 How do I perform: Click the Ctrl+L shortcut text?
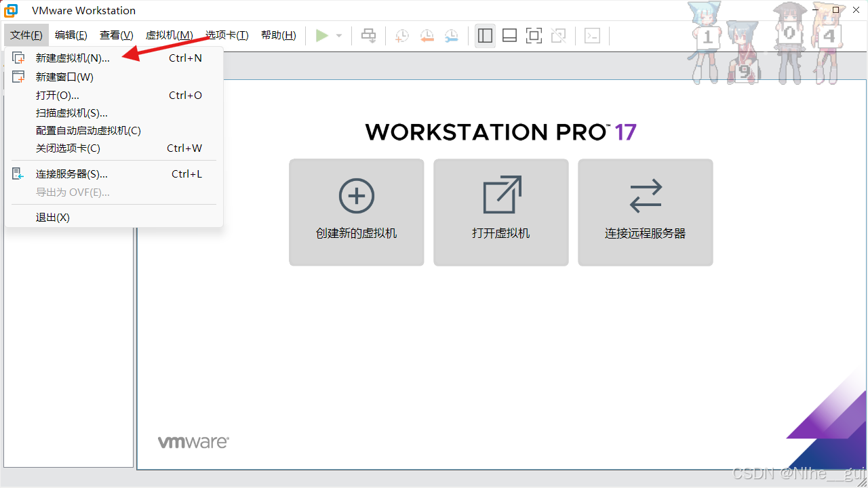pos(187,174)
